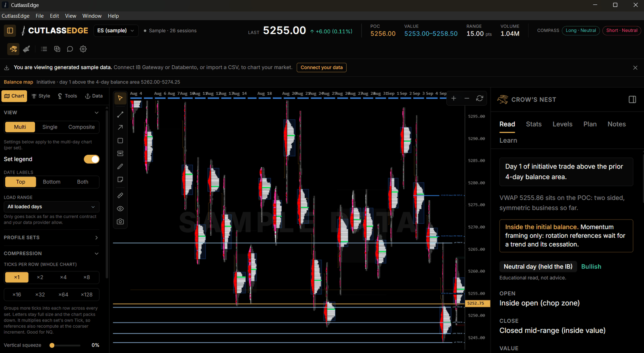644x353 pixels.
Task: Open the Help menu
Action: pos(113,16)
